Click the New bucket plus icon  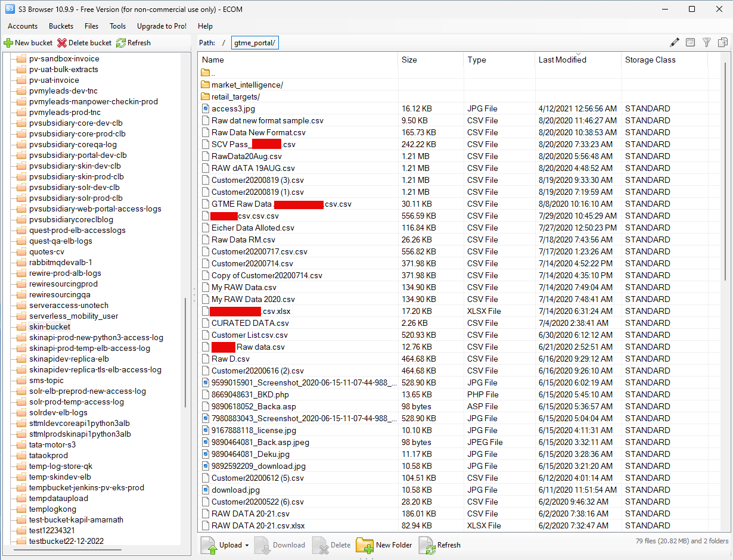8,43
